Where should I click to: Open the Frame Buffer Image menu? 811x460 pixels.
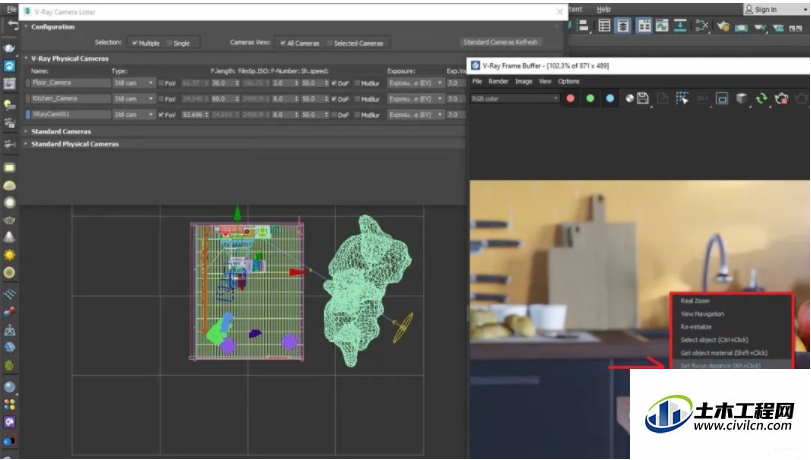coord(523,81)
